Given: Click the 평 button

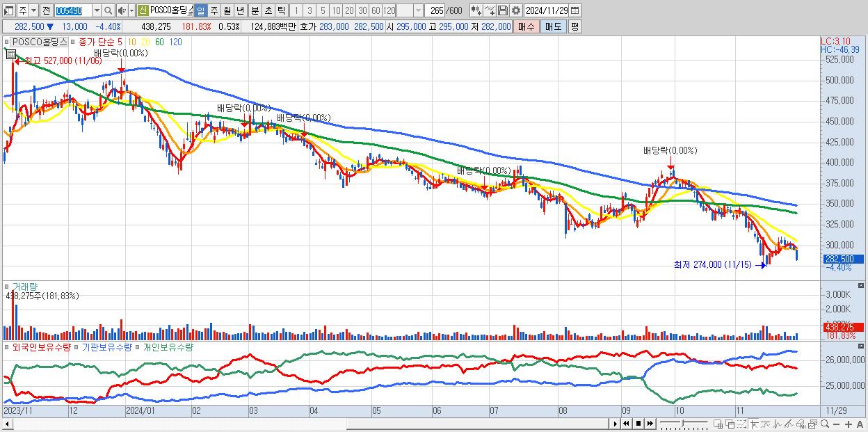Looking at the screenshot, I should pyautogui.click(x=574, y=26).
